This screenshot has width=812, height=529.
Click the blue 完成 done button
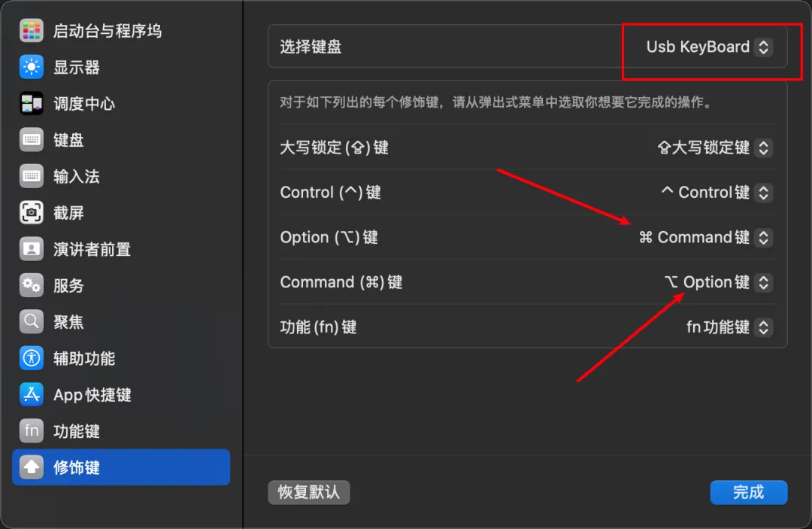(x=749, y=492)
